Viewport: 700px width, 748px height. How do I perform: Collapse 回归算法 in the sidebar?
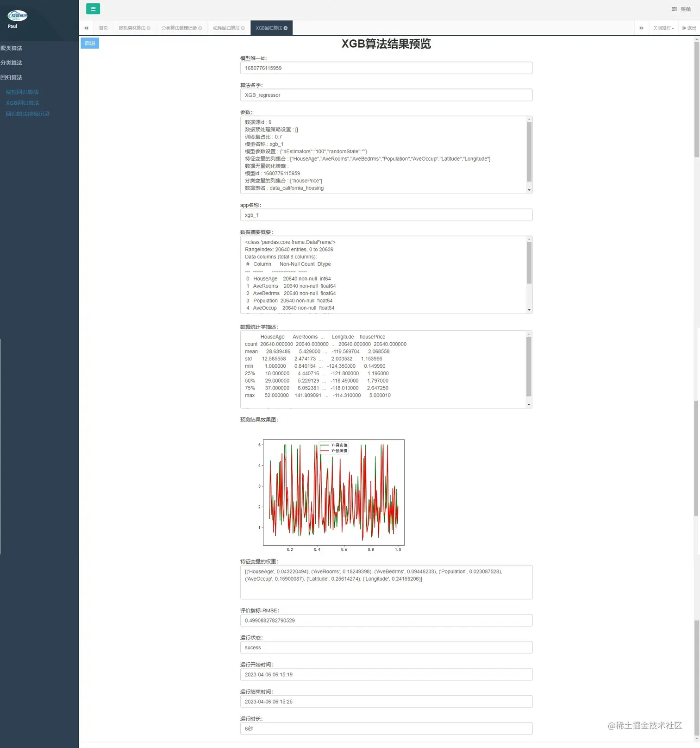pos(12,77)
